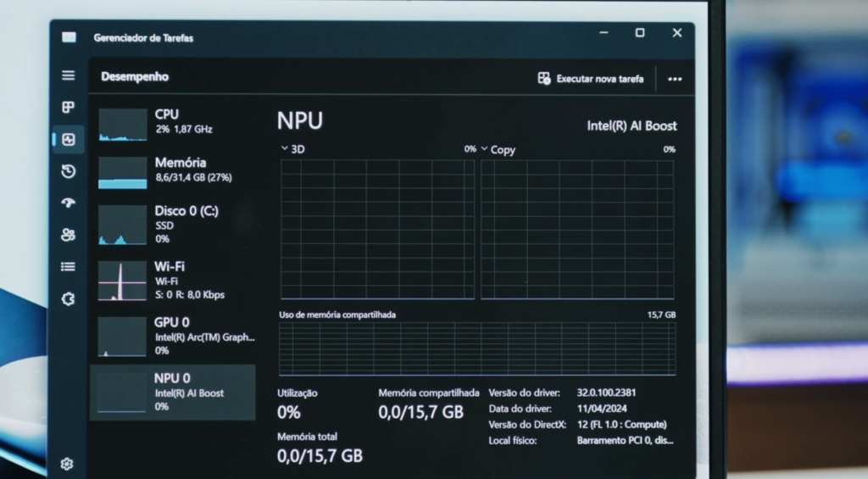Select the NPU 0 performance entry

click(x=173, y=392)
